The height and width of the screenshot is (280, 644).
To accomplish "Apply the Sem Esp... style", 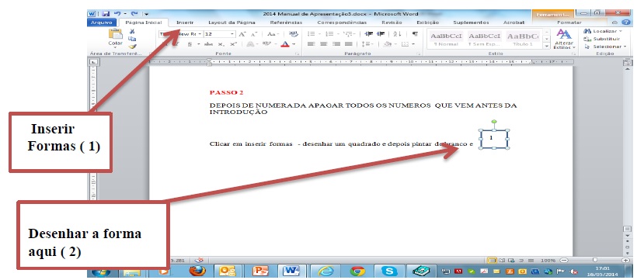I will click(x=484, y=39).
